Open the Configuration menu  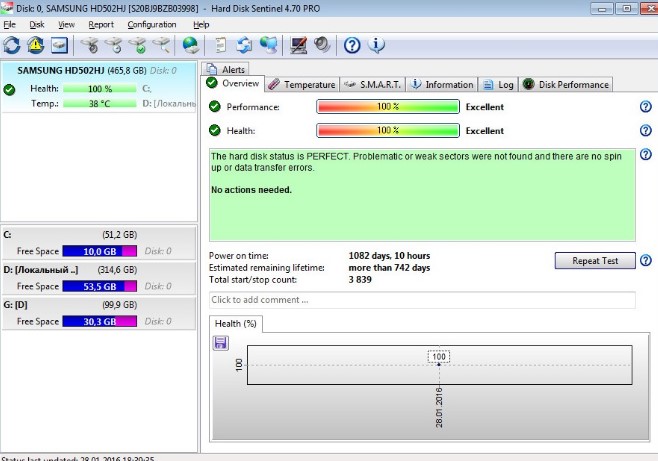pyautogui.click(x=151, y=25)
